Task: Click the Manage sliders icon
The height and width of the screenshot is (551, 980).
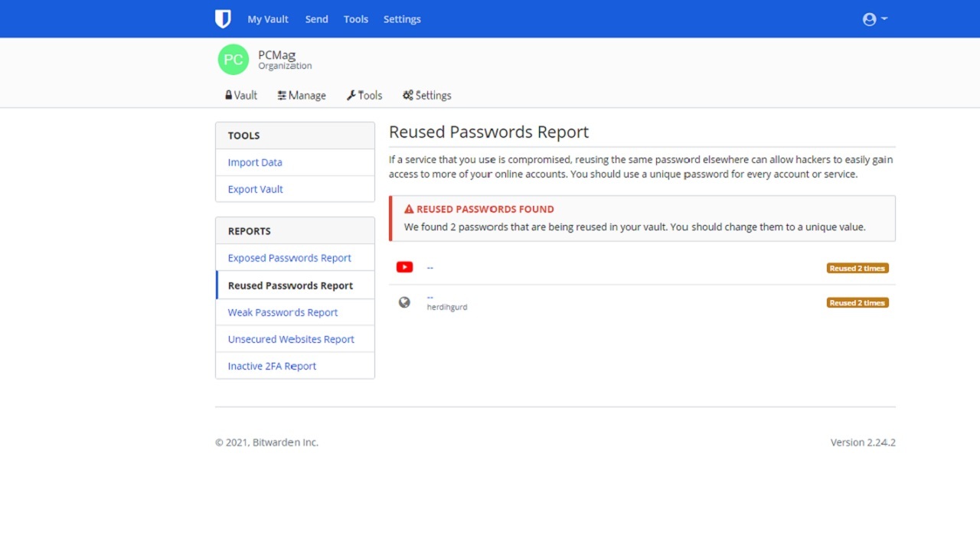Action: tap(282, 95)
